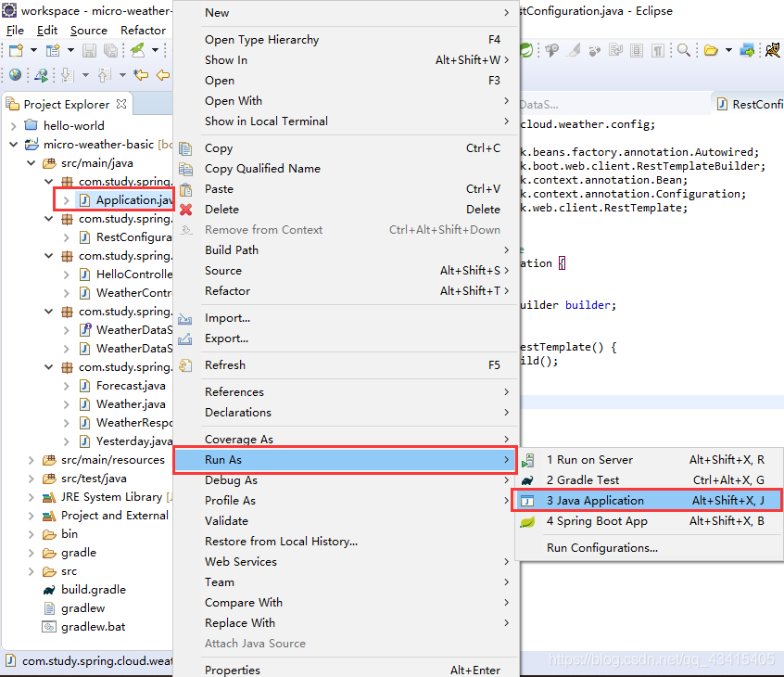The height and width of the screenshot is (677, 784).
Task: Choose New in the context menu
Action: click(346, 12)
